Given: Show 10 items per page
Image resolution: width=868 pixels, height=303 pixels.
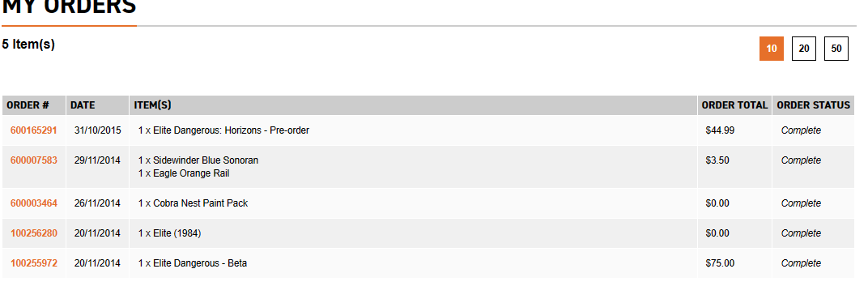Looking at the screenshot, I should click(x=771, y=49).
